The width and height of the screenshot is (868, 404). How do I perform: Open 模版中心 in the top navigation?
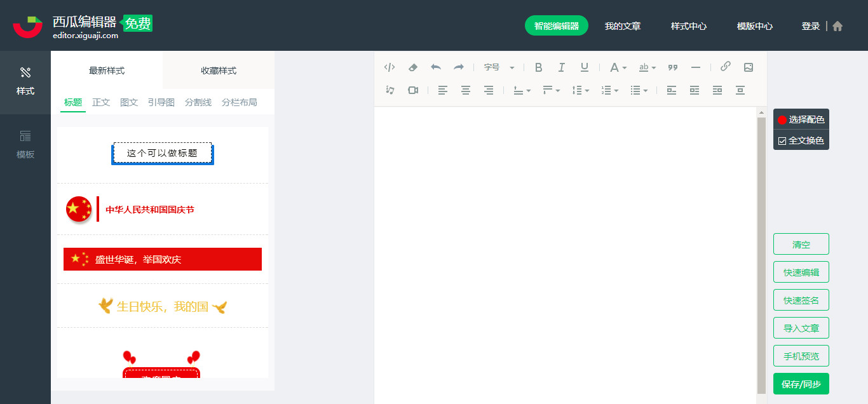755,26
